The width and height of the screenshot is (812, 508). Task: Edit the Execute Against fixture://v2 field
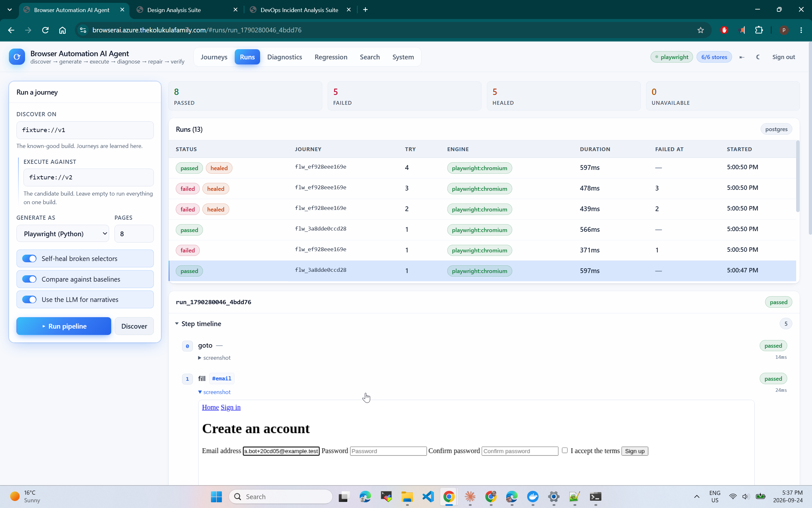click(x=88, y=177)
